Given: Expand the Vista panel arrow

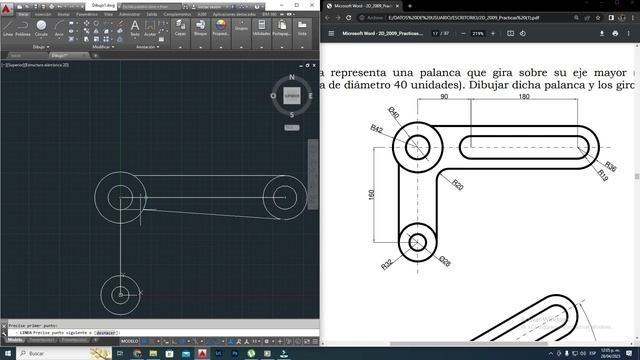Looking at the screenshot, I should pyautogui.click(x=302, y=47).
